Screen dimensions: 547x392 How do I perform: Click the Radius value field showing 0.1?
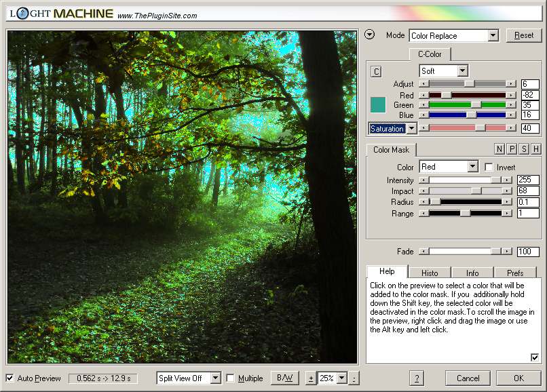pos(528,202)
